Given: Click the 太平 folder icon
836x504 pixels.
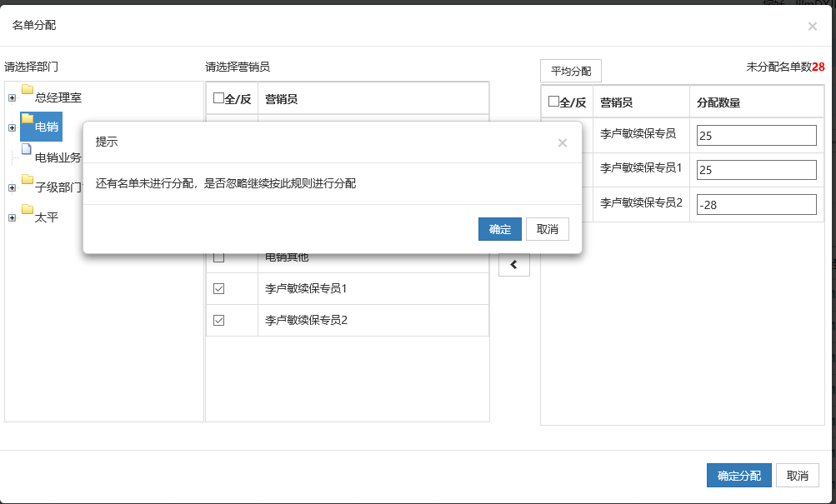Looking at the screenshot, I should pyautogui.click(x=28, y=210).
